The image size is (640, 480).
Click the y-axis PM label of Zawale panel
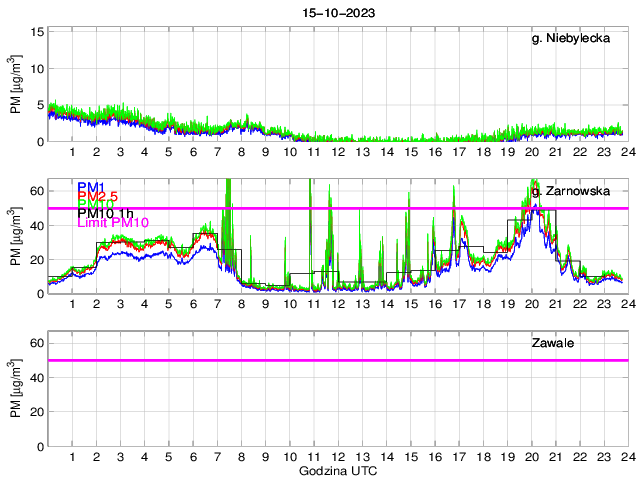point(16,391)
